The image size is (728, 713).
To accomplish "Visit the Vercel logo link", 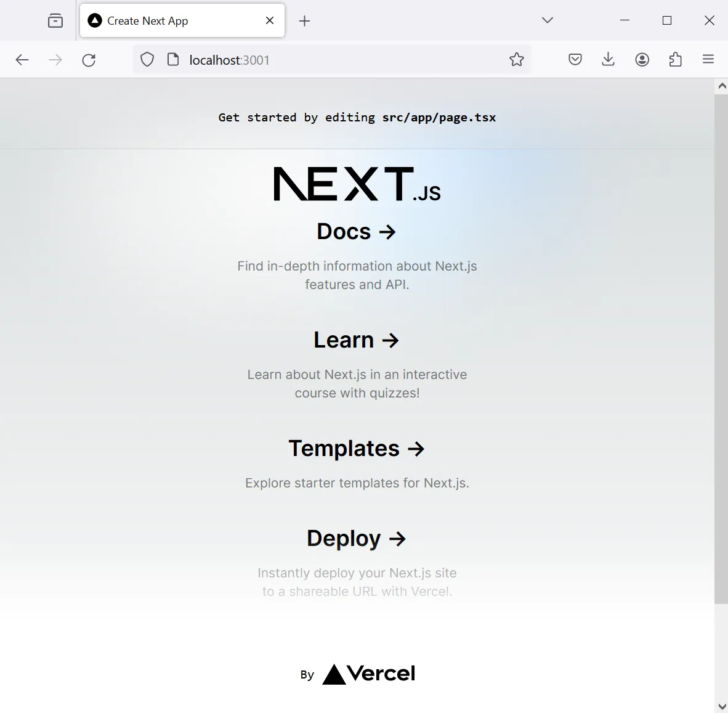I will 369,674.
